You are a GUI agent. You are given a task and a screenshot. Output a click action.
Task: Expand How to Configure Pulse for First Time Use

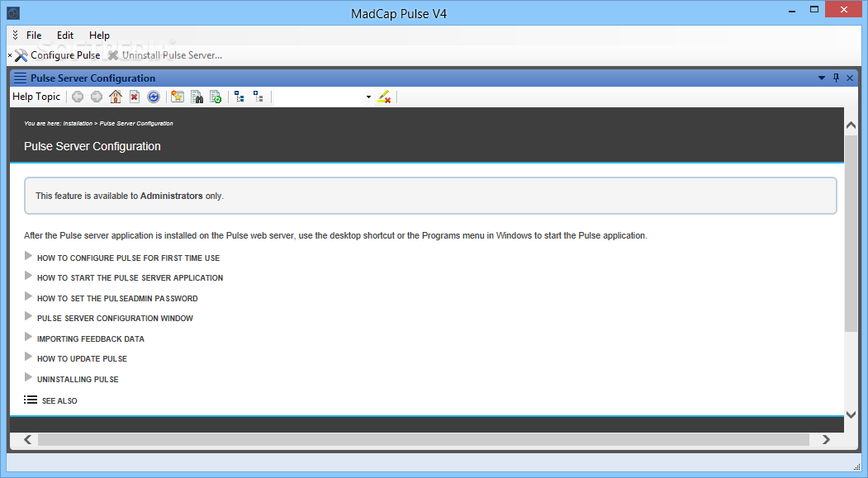click(28, 256)
